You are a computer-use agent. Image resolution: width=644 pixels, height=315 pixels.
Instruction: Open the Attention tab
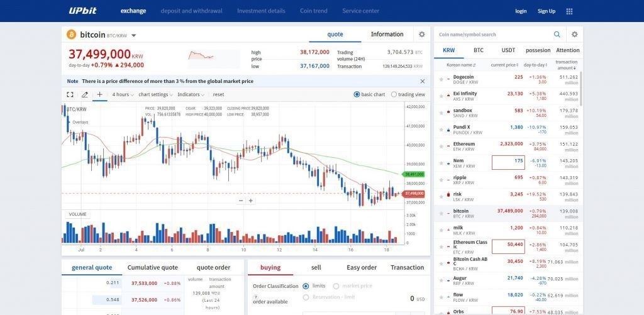568,50
